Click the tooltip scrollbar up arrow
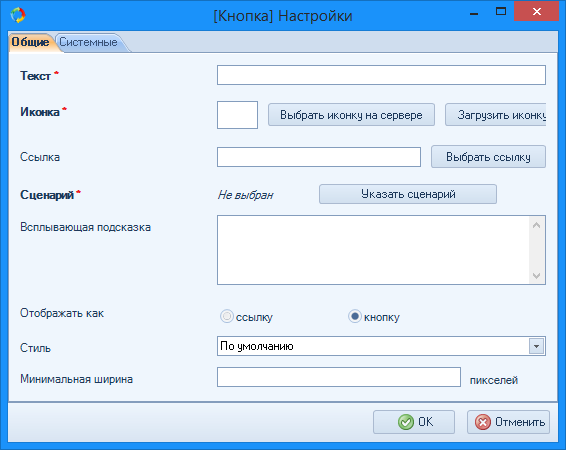Viewport: 566px width, 450px height. point(536,225)
